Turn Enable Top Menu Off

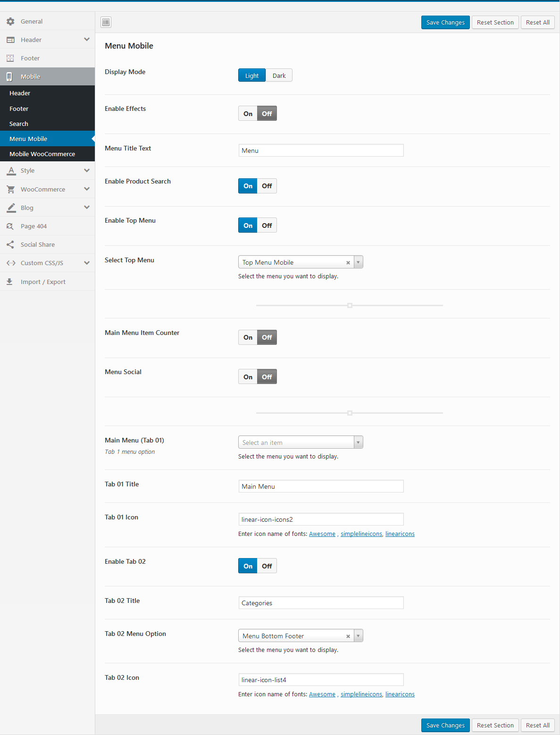pyautogui.click(x=267, y=226)
